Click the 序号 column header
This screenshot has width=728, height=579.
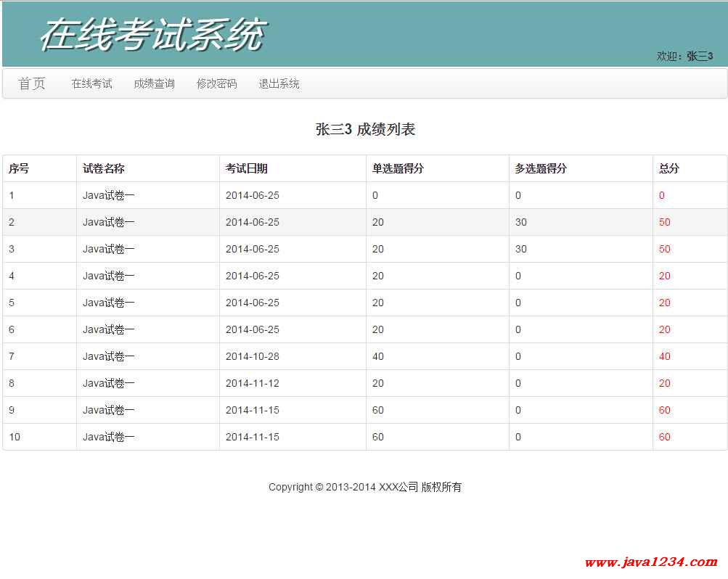(x=19, y=168)
